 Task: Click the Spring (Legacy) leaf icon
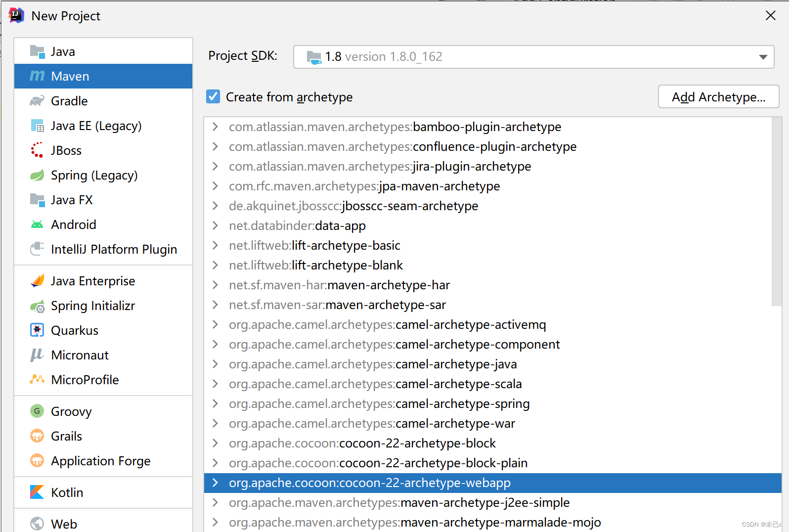[x=37, y=175]
